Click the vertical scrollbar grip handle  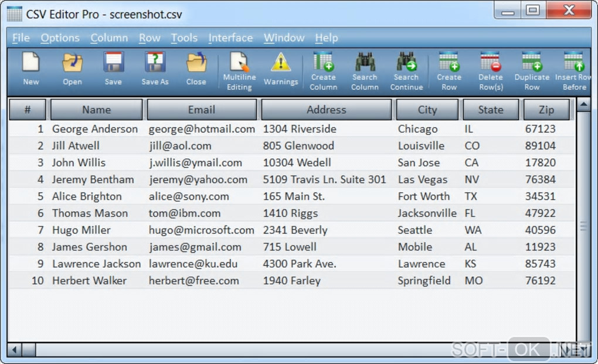tap(583, 226)
